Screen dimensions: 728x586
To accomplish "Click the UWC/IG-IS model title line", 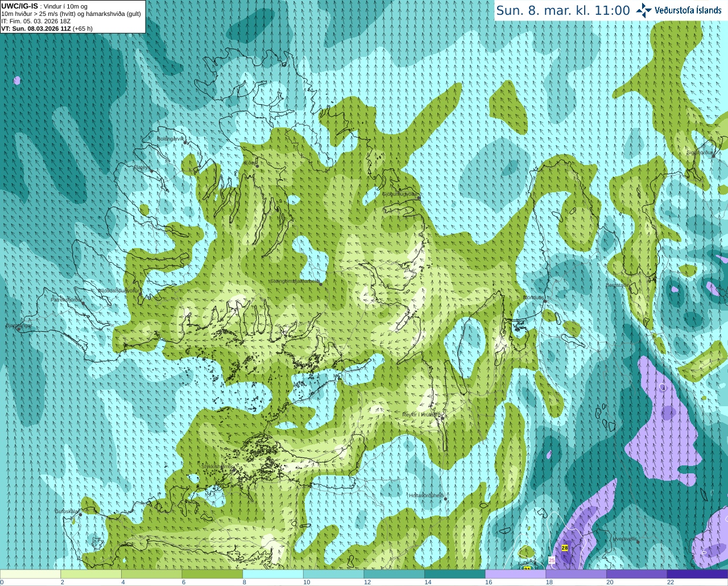I will point(44,6).
